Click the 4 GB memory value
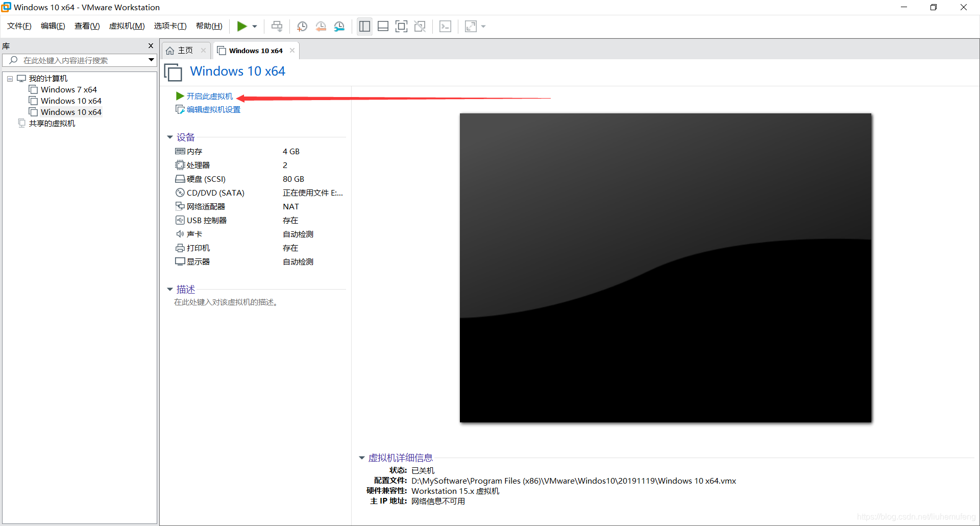980x526 pixels. coord(291,152)
